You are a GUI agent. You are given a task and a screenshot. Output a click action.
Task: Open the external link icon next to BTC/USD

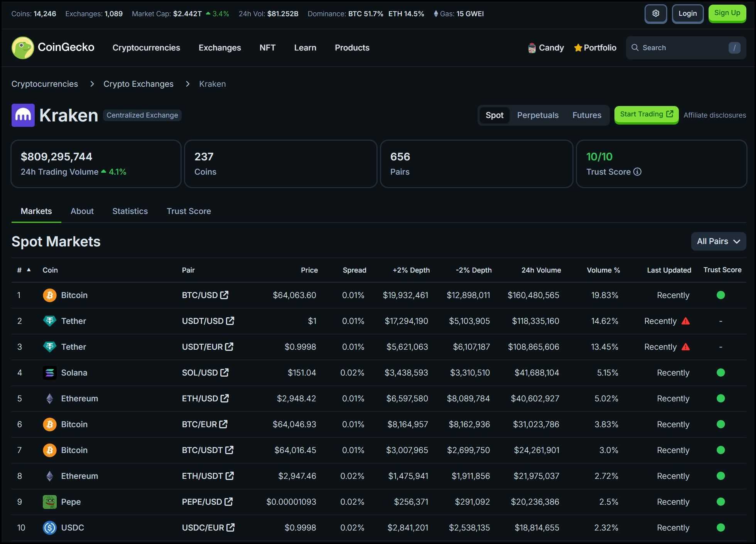[x=224, y=295]
